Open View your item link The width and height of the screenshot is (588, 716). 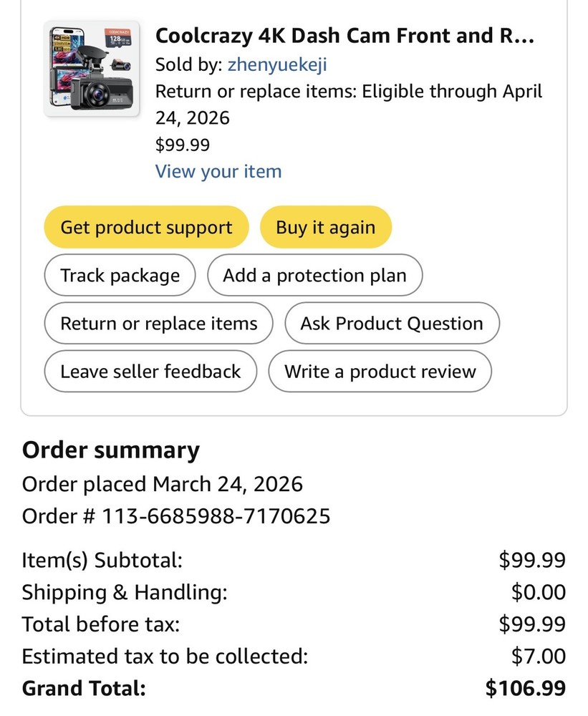click(218, 171)
